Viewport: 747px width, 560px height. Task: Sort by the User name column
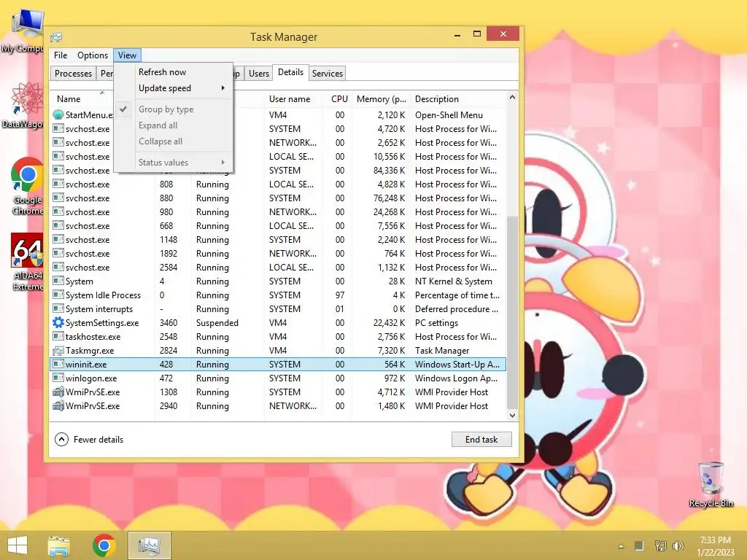pos(293,99)
